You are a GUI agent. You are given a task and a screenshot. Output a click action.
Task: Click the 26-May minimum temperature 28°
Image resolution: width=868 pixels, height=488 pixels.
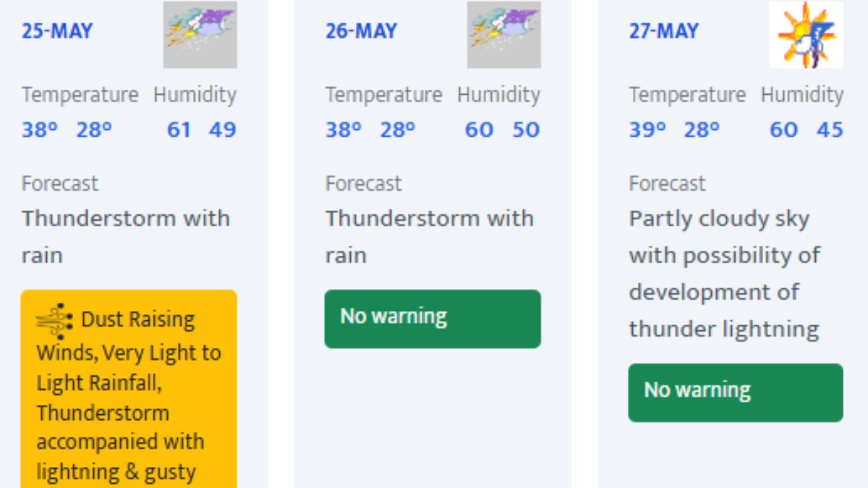click(398, 130)
